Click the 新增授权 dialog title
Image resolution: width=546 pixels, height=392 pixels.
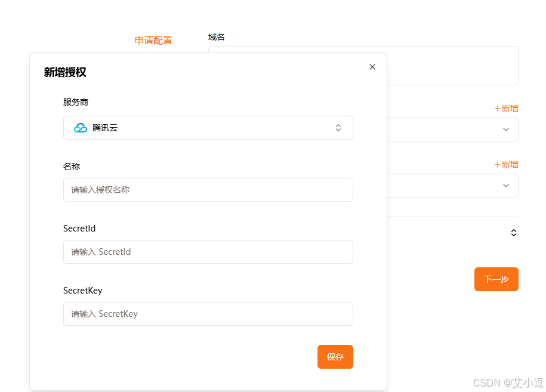coord(65,72)
